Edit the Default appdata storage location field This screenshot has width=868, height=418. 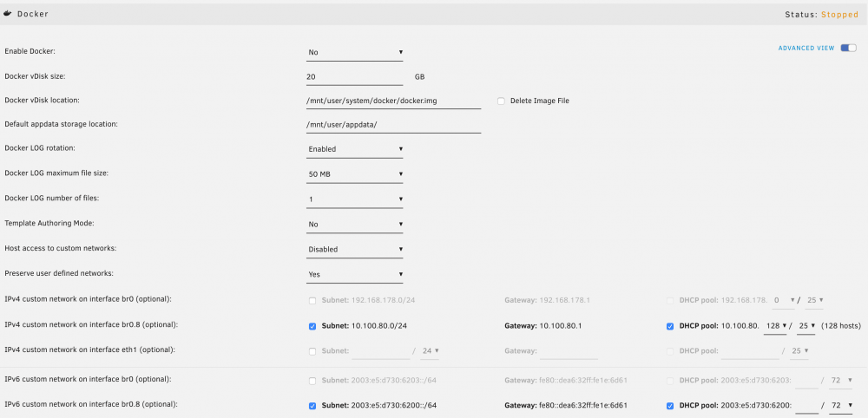[393, 125]
